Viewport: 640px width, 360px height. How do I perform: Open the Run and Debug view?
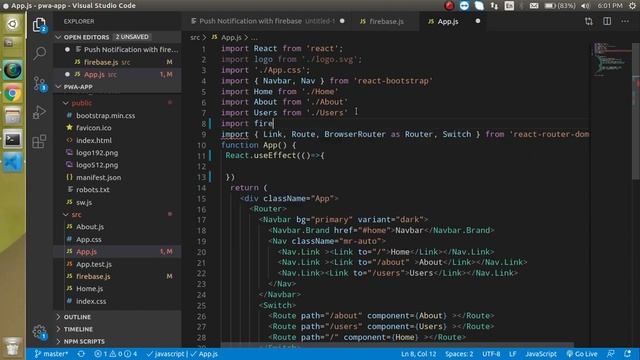39,112
